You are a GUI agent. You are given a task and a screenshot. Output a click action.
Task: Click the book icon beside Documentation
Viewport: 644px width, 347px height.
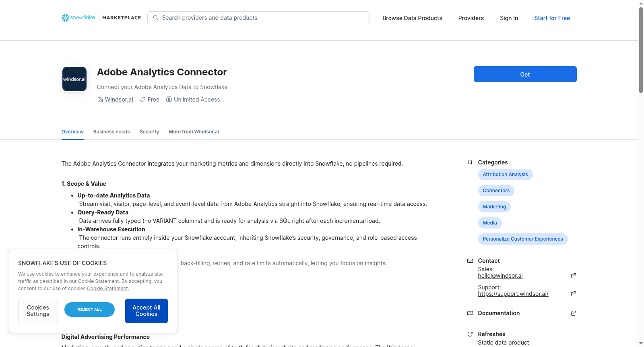click(470, 313)
